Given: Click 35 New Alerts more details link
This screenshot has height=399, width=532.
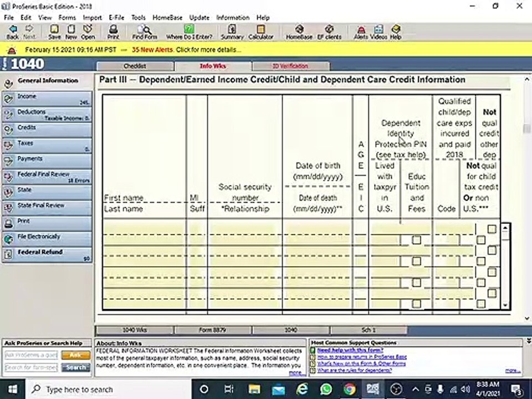Looking at the screenshot, I should [187, 50].
